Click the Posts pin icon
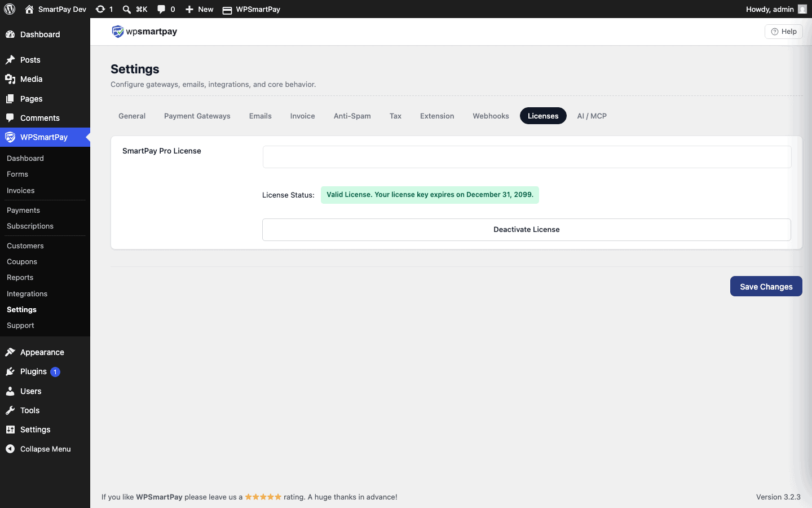This screenshot has height=508, width=812. [x=10, y=60]
